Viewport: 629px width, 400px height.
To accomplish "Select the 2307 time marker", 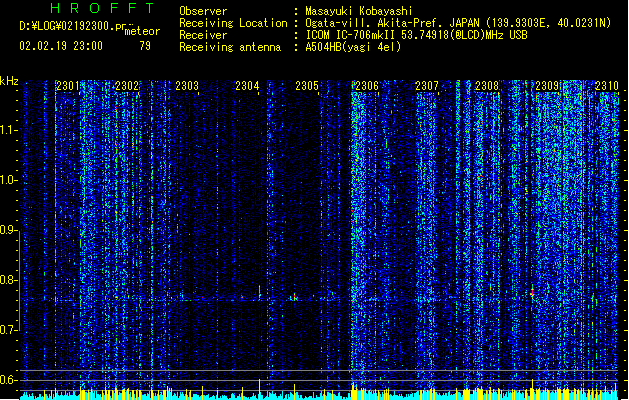I will [x=427, y=86].
